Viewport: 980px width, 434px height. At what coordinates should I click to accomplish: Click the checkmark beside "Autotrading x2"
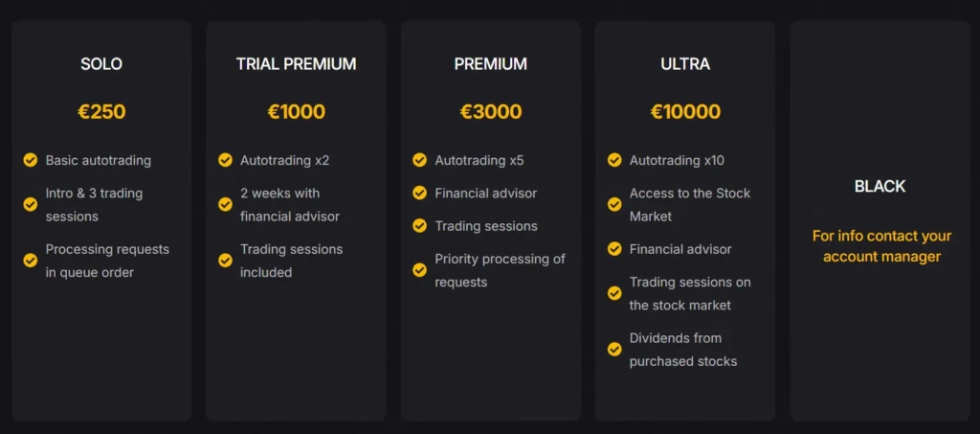[225, 160]
